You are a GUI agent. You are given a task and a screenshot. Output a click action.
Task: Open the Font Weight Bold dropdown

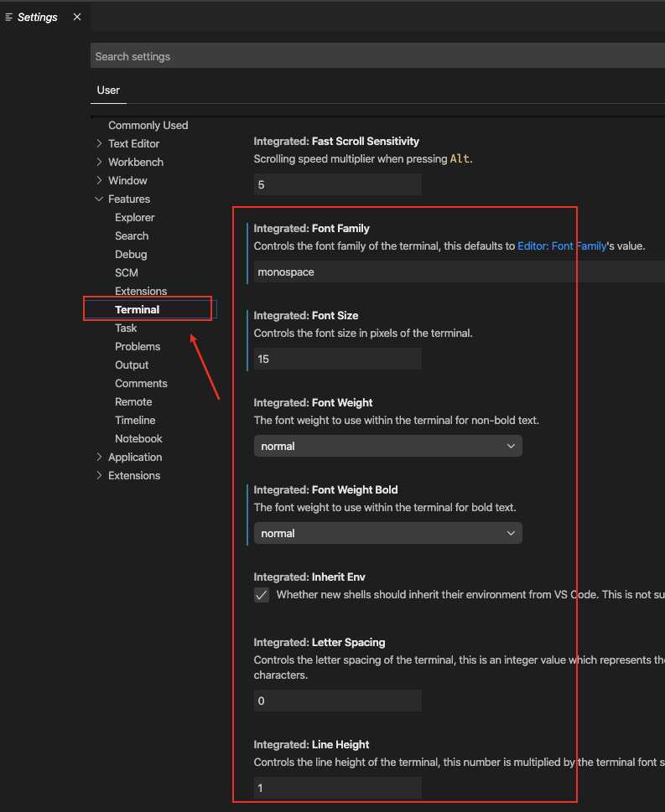[387, 534]
